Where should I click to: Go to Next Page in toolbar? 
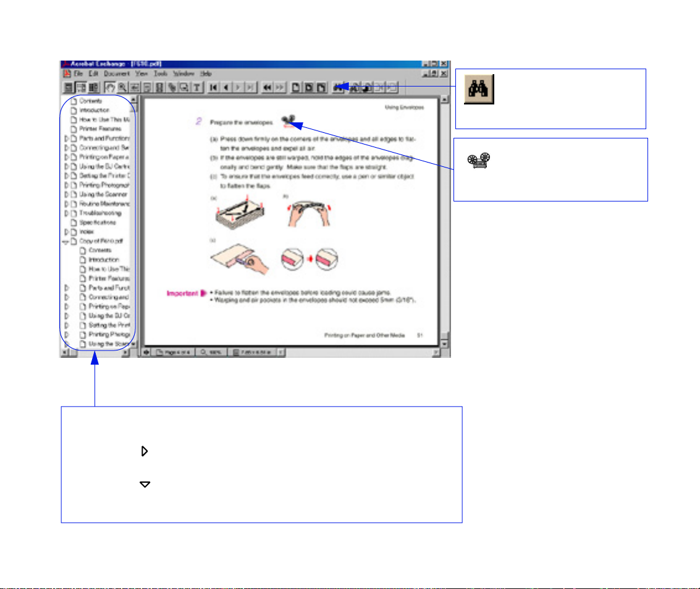click(238, 88)
